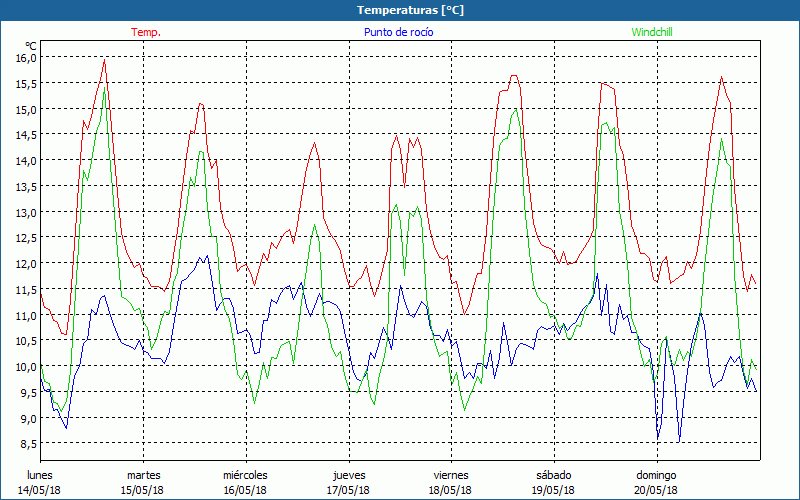This screenshot has height=500, width=800.
Task: Click the 12,5 y-axis value
Action: coord(27,238)
